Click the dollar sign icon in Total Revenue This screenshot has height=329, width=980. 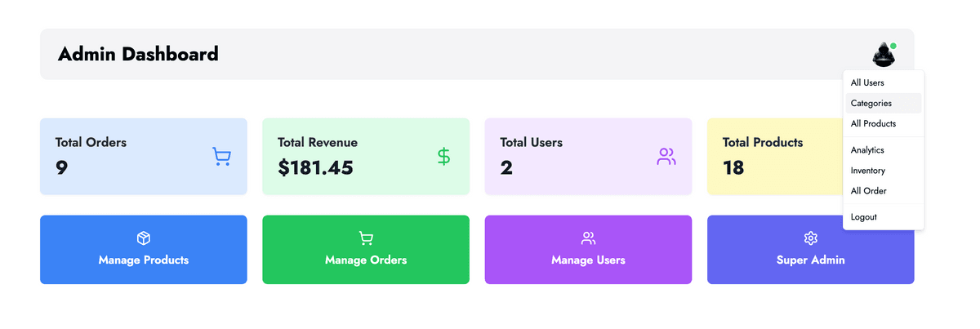[443, 156]
